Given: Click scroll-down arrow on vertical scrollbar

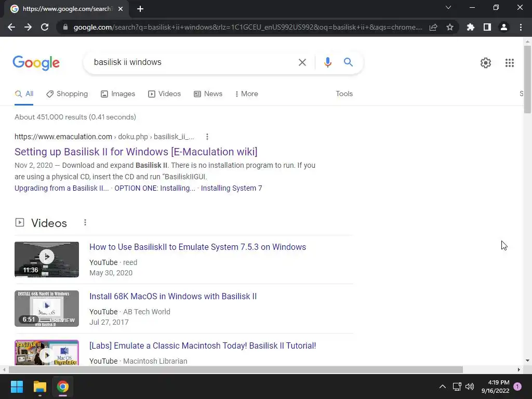Looking at the screenshot, I should pos(527,361).
